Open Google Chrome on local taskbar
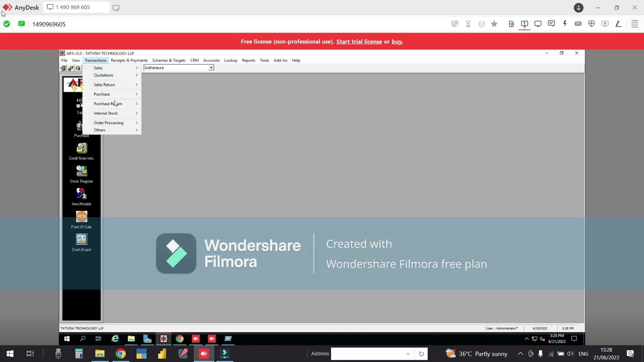Screen dimensions: 644x362 [x=120, y=353]
